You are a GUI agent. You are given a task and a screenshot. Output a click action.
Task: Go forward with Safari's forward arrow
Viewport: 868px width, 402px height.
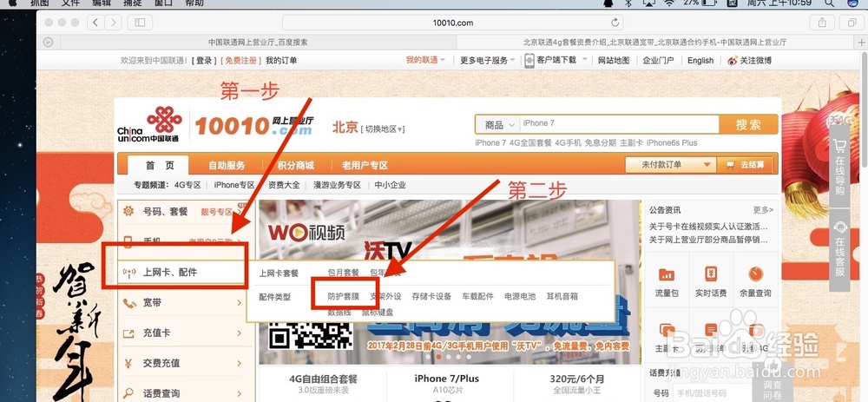point(114,23)
